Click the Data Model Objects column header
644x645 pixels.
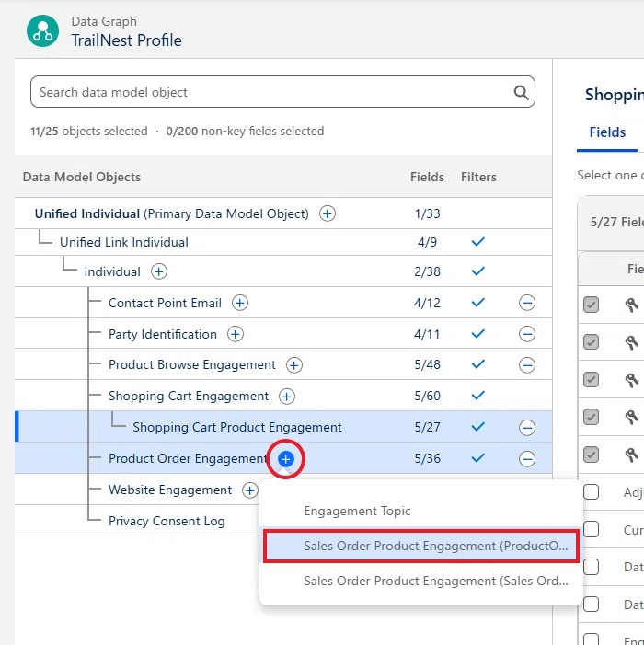82,177
